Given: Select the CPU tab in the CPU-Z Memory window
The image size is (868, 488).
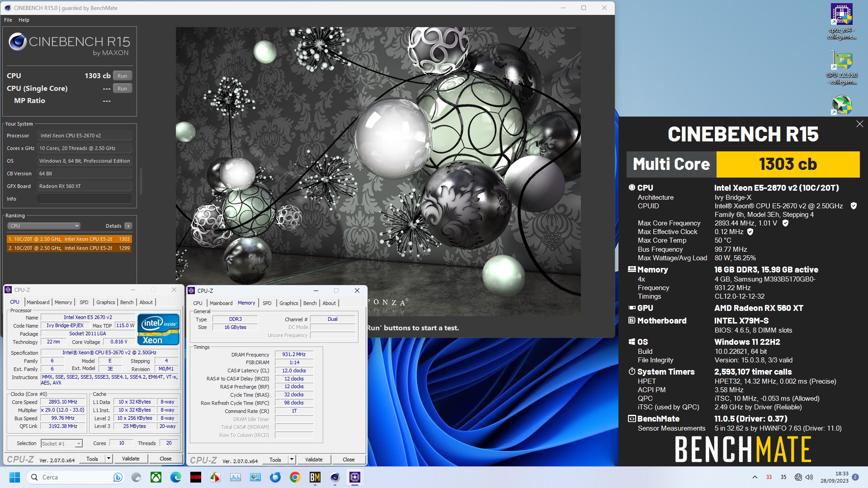Looking at the screenshot, I should (198, 303).
